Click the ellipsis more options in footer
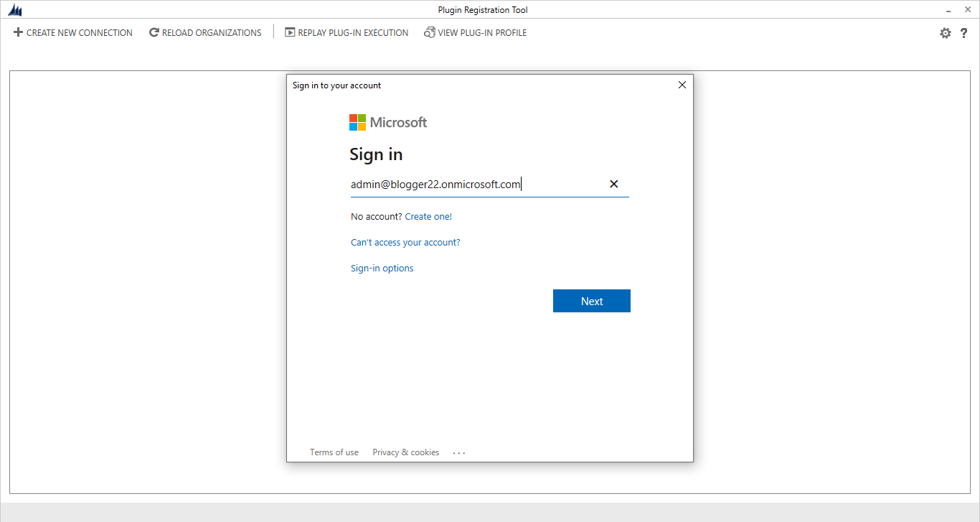Image resolution: width=980 pixels, height=522 pixels. coord(459,452)
